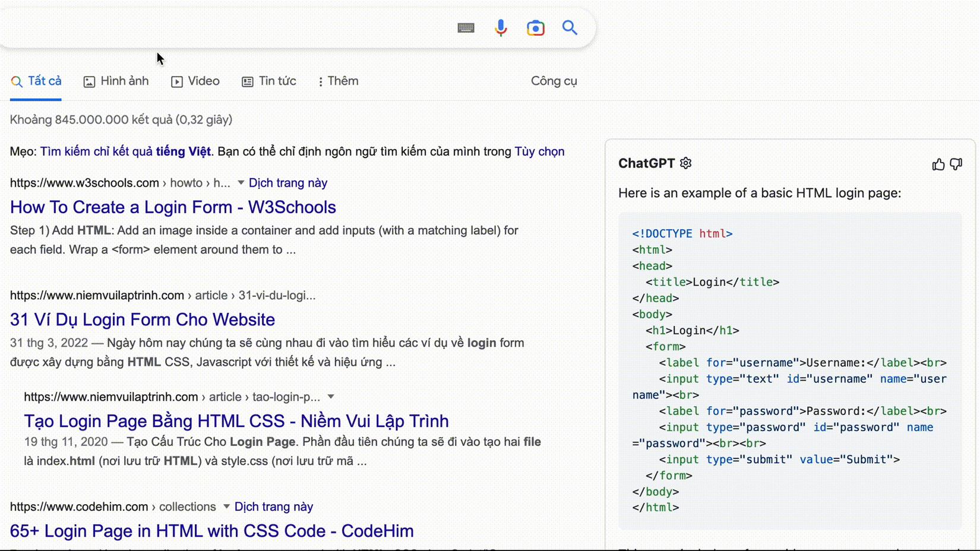980x551 pixels.
Task: Click the Tùy chọn link
Action: pos(539,151)
